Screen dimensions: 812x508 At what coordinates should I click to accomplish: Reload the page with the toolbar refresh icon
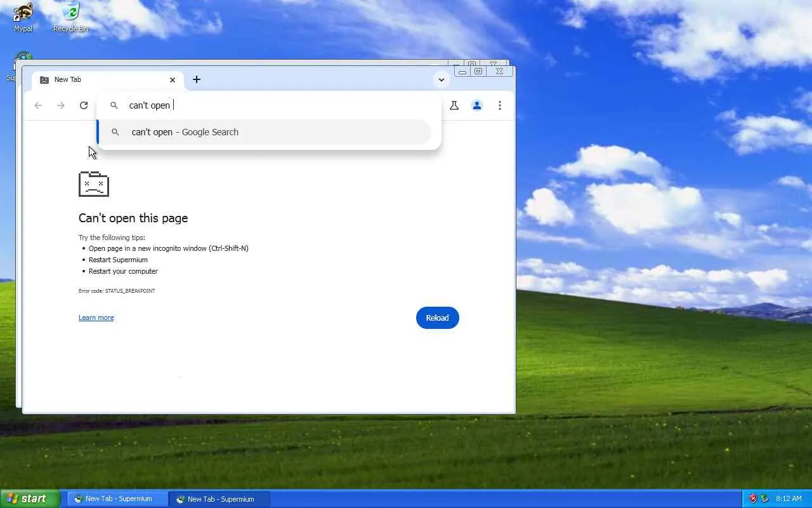pyautogui.click(x=84, y=105)
